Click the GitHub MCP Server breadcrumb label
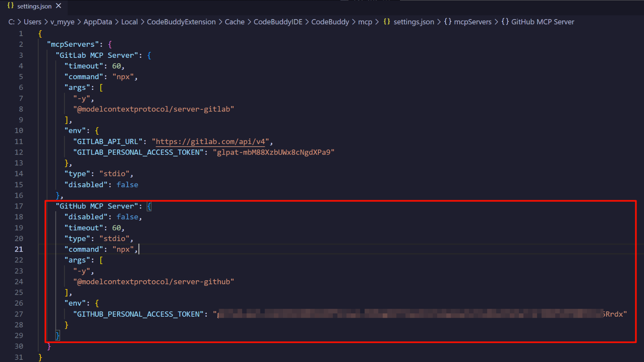This screenshot has width=644, height=362. (542, 22)
